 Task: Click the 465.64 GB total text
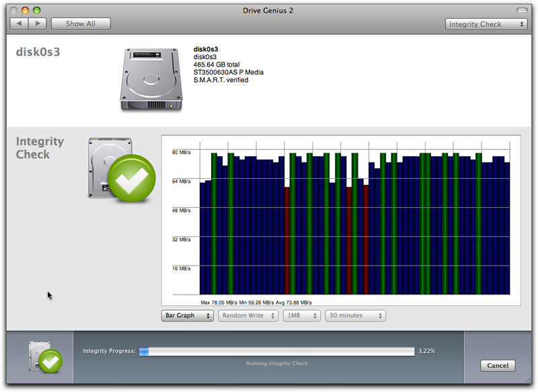(x=216, y=65)
